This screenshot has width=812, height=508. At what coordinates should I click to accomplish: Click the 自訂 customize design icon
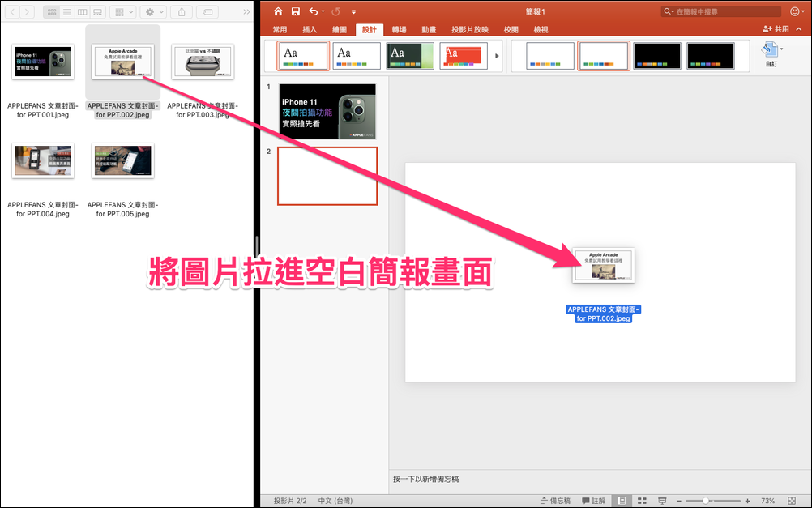pyautogui.click(x=770, y=50)
